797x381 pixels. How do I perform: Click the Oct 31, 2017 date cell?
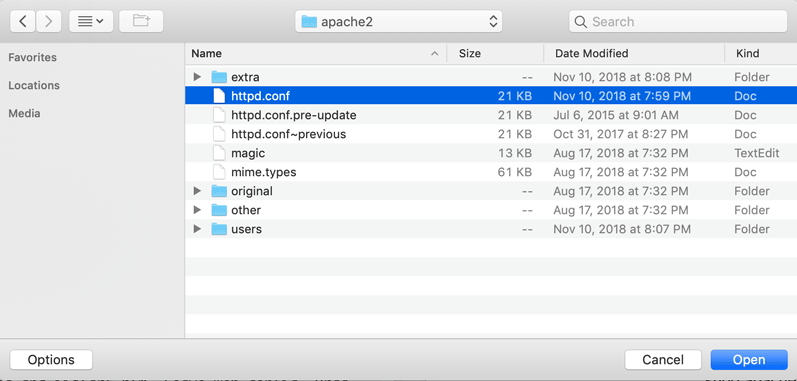(621, 135)
